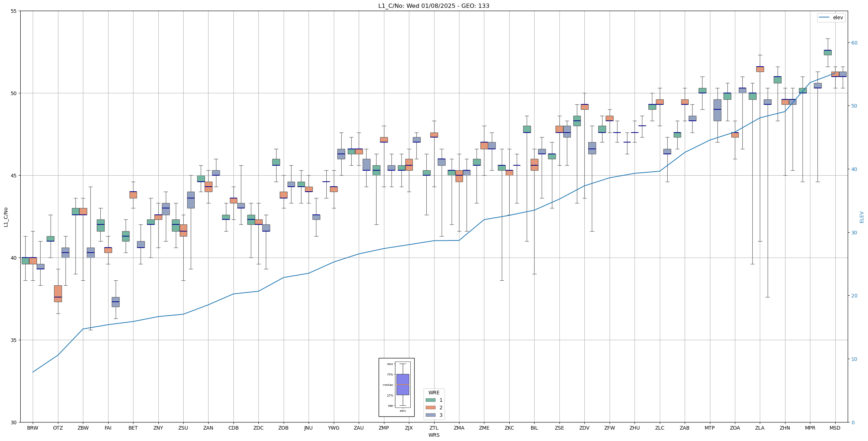The height and width of the screenshot is (441, 868).
Task: Click the blue-gray WRE 3 legend swatch
Action: (430, 415)
